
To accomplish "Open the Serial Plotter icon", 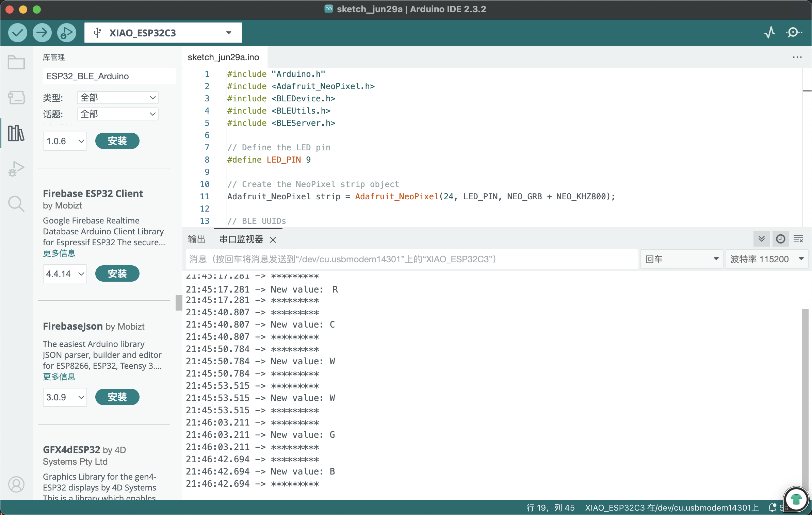I will (770, 33).
